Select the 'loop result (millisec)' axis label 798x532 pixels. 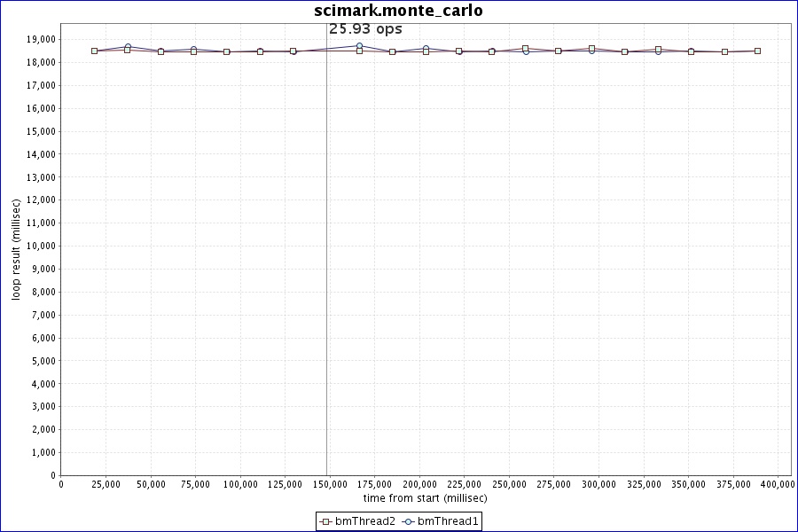pyautogui.click(x=15, y=249)
